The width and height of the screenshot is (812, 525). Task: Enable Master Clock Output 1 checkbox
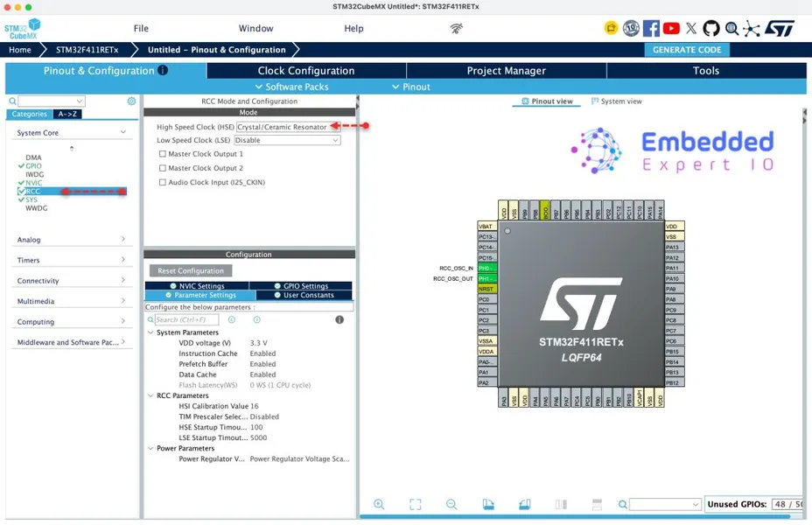(x=163, y=154)
